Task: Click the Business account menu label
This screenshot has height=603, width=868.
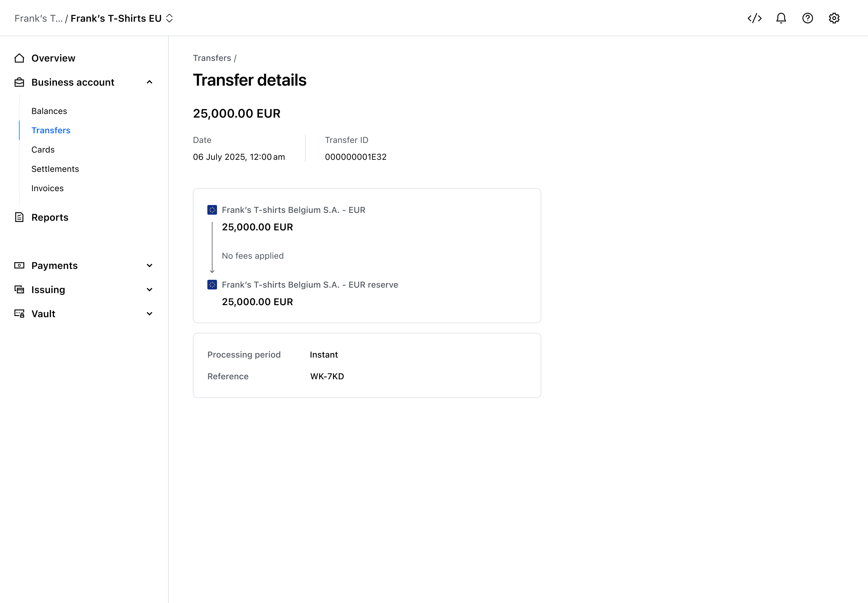Action: [73, 82]
